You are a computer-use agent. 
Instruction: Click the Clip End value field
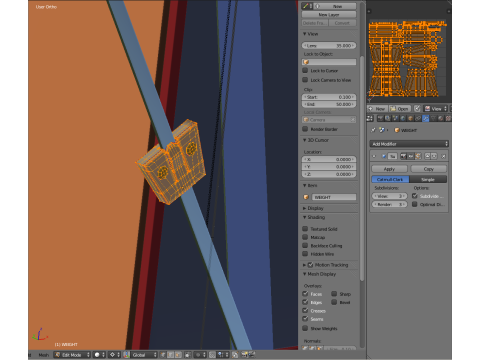(x=329, y=104)
